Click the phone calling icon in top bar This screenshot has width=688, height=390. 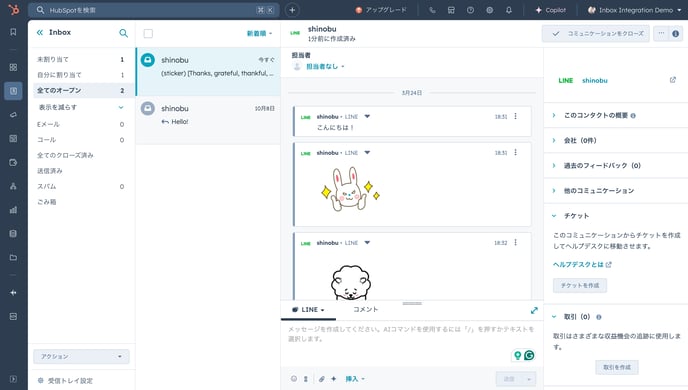point(432,10)
